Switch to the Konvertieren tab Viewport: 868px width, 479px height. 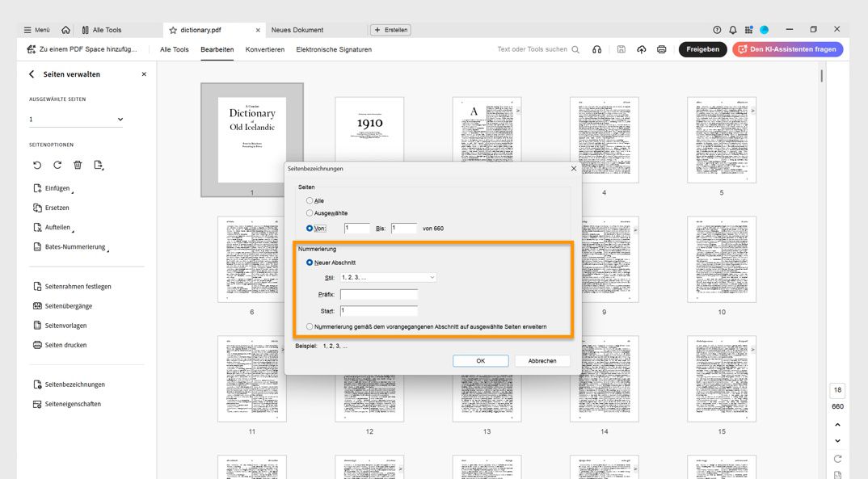[264, 49]
